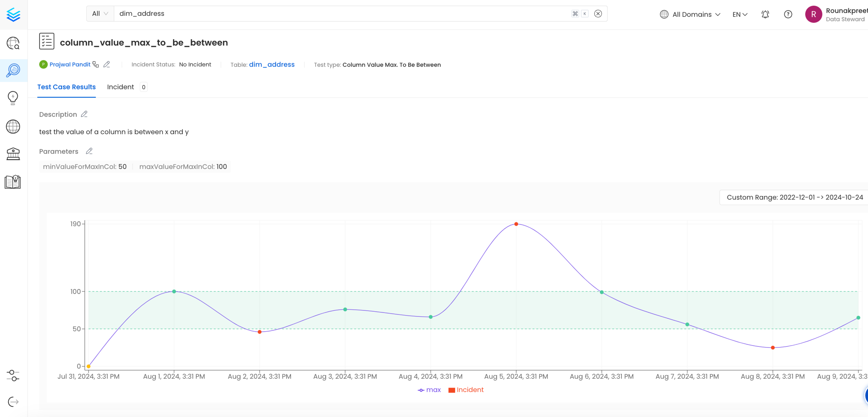Switch to the Incident tab
The image size is (868, 417).
120,87
